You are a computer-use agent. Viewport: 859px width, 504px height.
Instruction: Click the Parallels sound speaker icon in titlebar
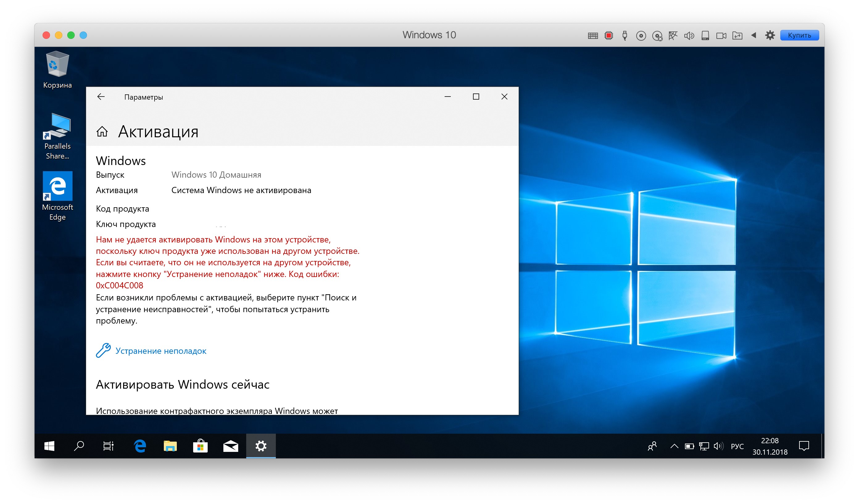click(689, 35)
